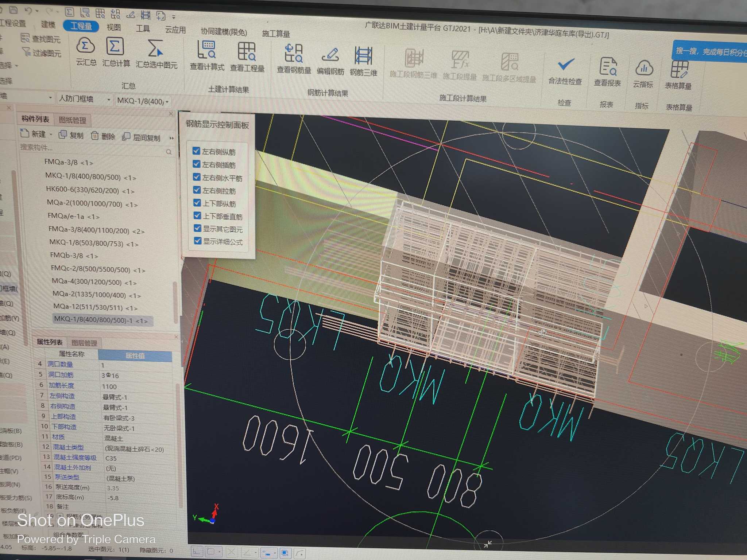Switch to the 视图 ribbon tab
Viewport: 747px width, 560px height.
coord(113,27)
